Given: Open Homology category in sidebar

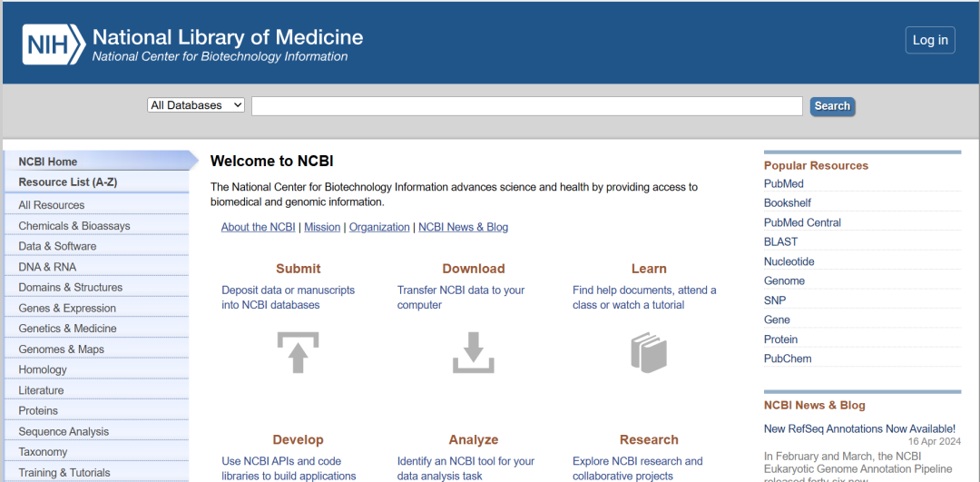Looking at the screenshot, I should coord(96,369).
